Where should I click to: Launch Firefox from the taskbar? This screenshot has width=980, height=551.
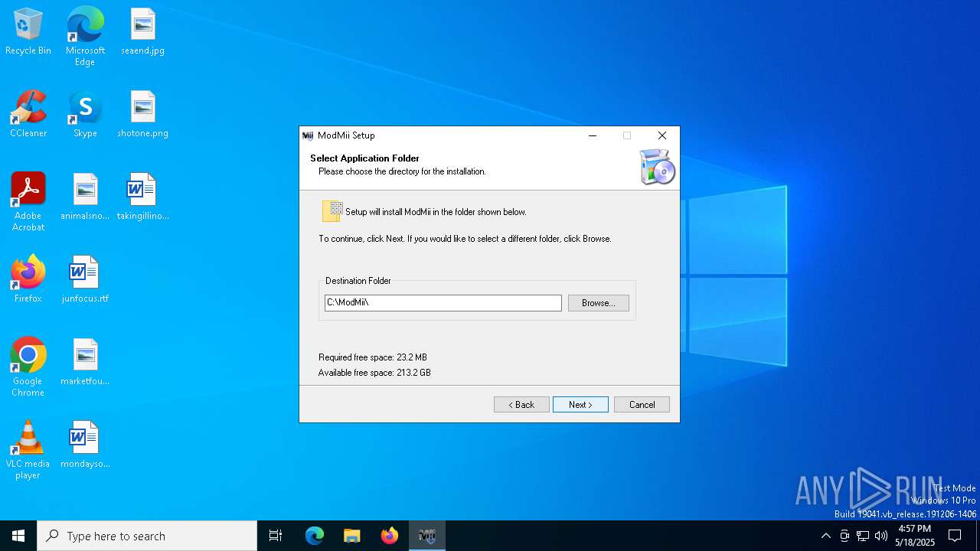click(390, 536)
